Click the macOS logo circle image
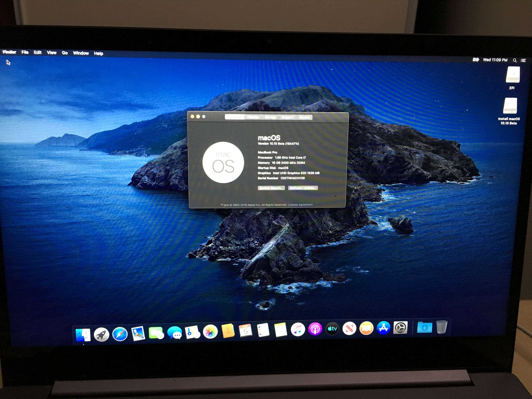532x399 pixels. coord(223,162)
